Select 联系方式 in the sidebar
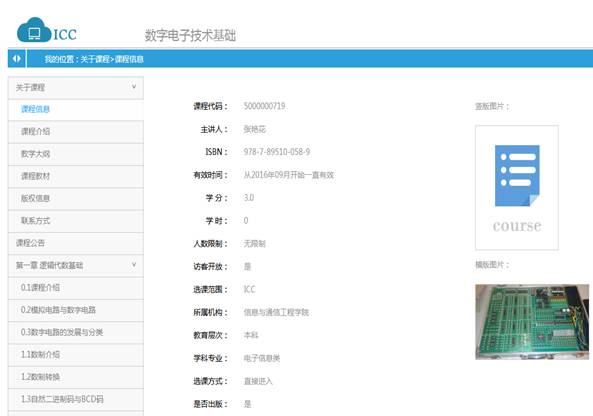 pos(76,221)
